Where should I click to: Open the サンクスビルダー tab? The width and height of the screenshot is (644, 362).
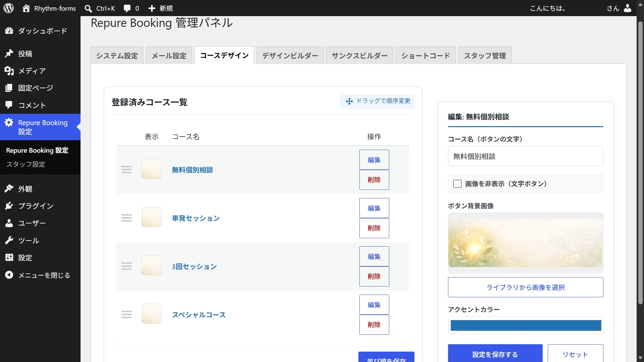(x=359, y=55)
